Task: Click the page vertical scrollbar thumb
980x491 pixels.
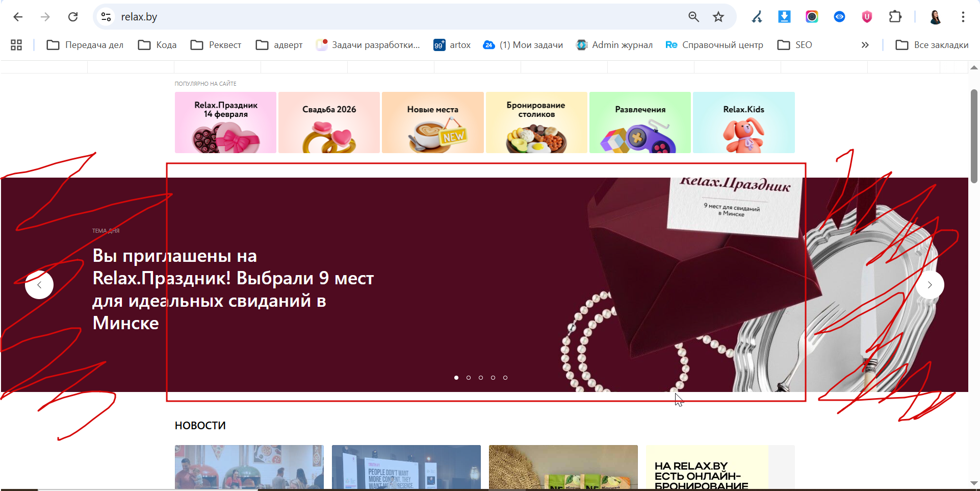Action: [x=974, y=136]
